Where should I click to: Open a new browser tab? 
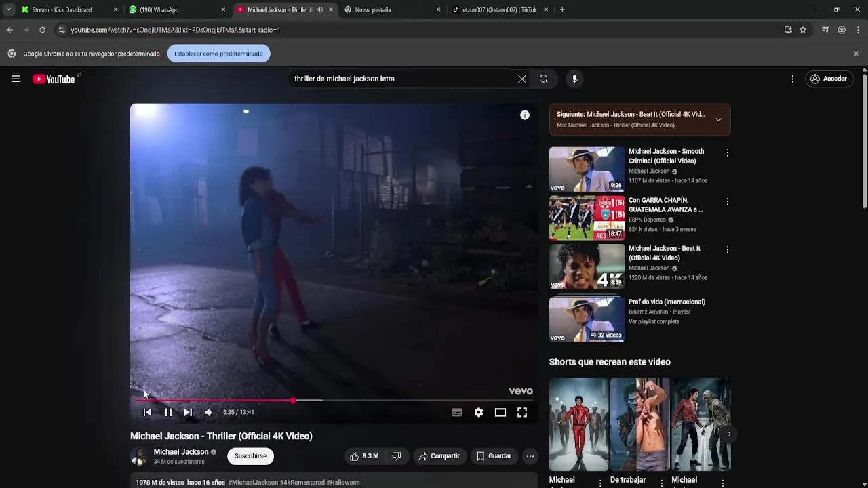pos(562,9)
